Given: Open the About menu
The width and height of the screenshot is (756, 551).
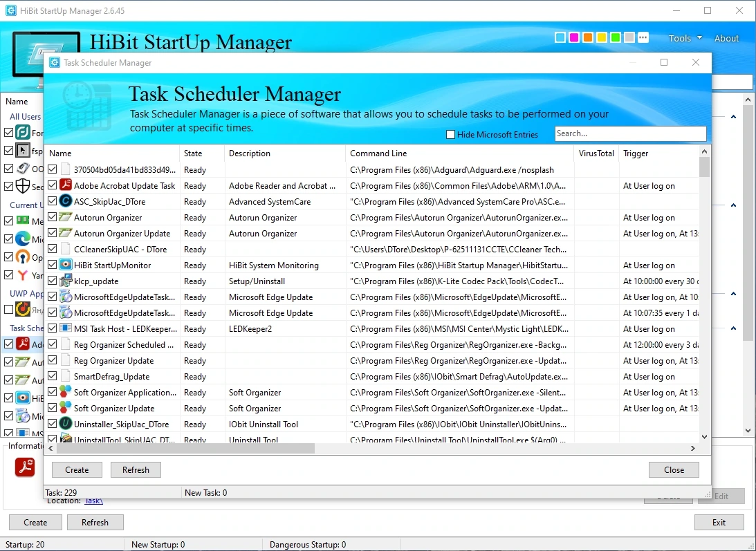Looking at the screenshot, I should click(x=726, y=38).
